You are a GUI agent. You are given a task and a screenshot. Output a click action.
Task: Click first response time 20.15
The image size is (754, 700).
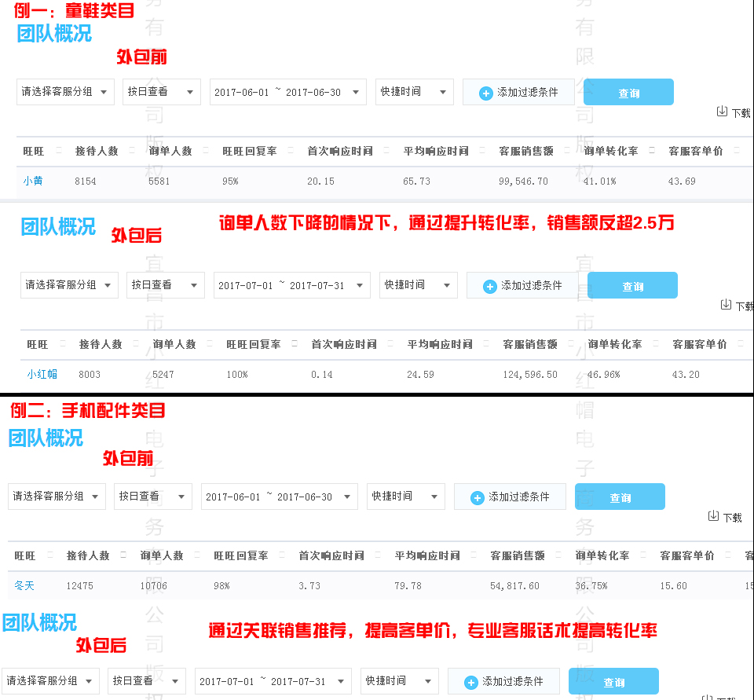[x=320, y=181]
